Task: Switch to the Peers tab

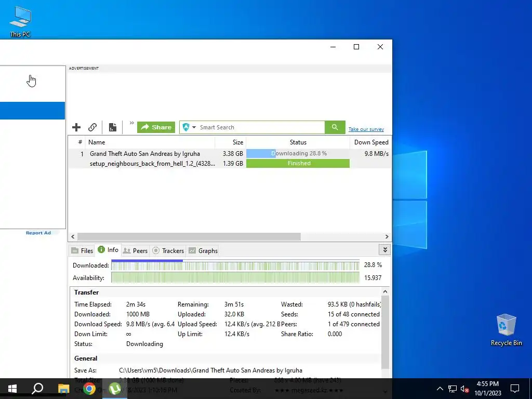Action: point(136,251)
